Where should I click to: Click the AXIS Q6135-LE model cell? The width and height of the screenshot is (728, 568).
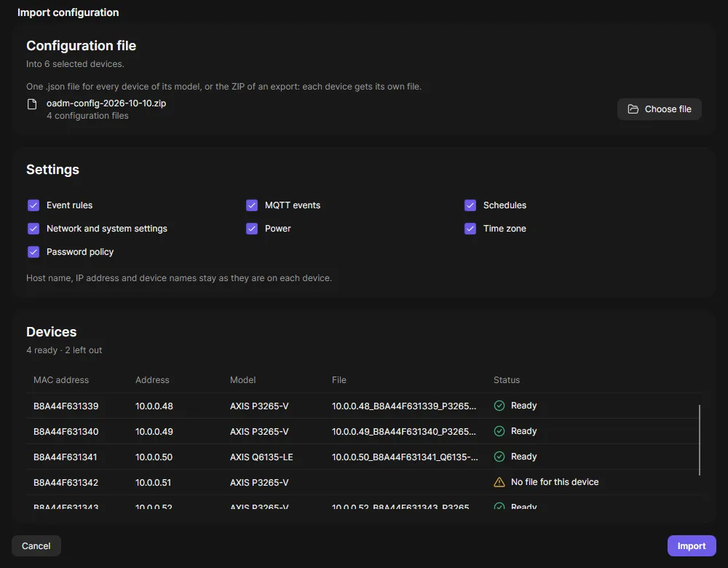click(261, 457)
